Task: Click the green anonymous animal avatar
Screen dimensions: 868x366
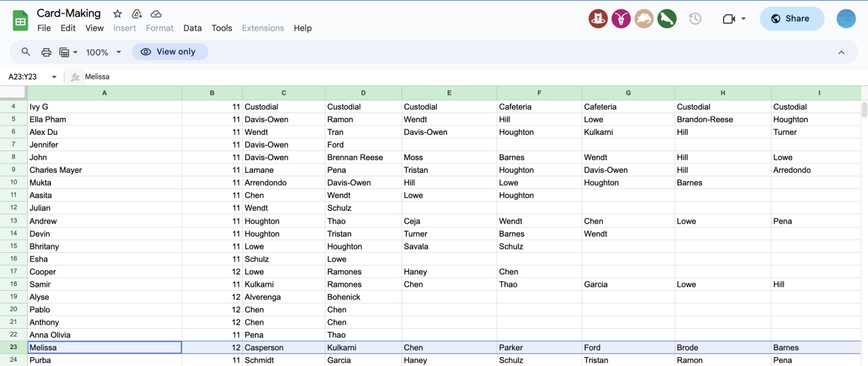Action: pos(667,19)
